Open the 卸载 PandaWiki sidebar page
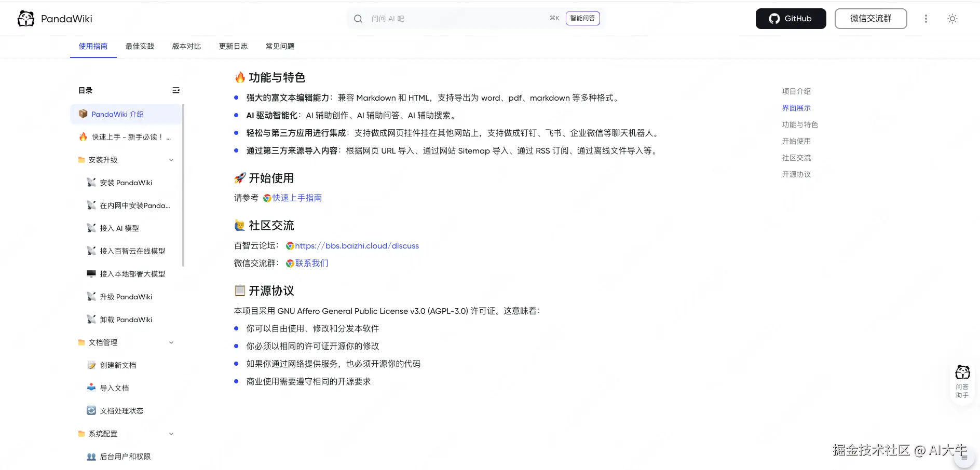Image resolution: width=980 pixels, height=470 pixels. point(126,320)
